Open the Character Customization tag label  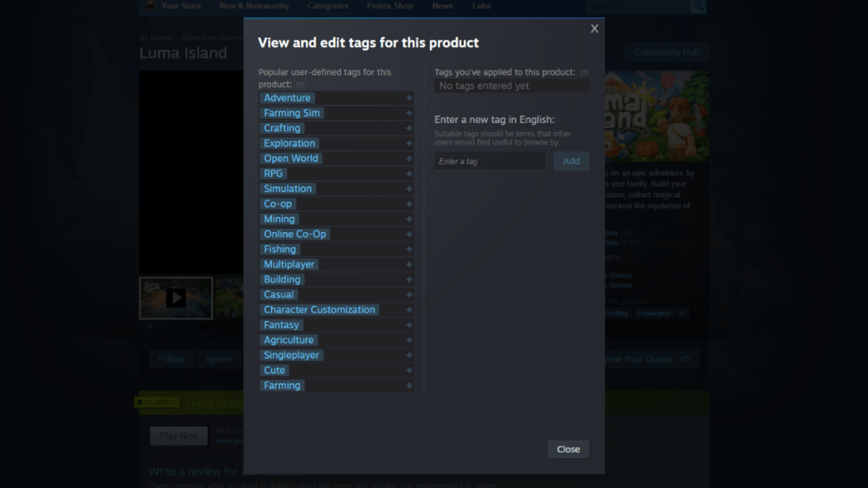tap(320, 310)
